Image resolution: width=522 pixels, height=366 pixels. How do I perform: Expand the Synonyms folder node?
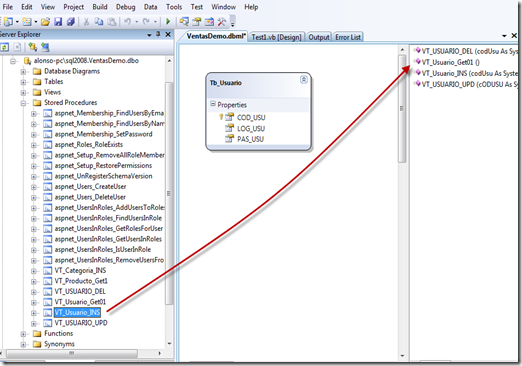[23, 344]
